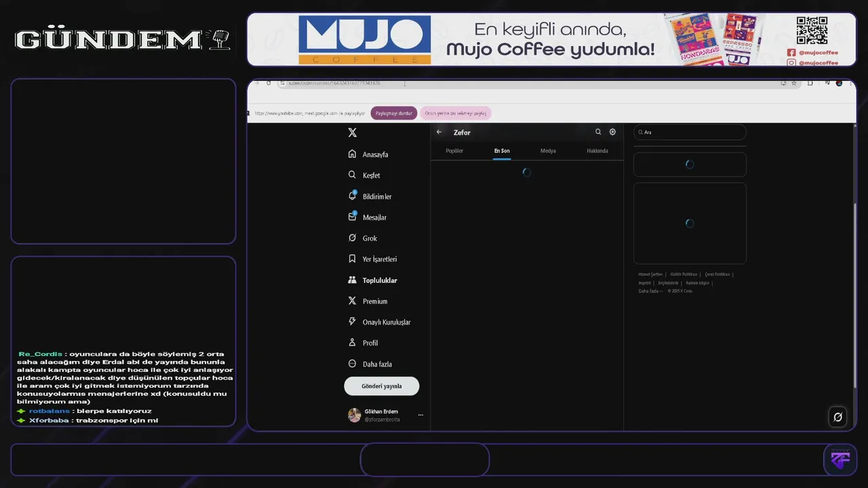
Task: Open Premium X icon
Action: click(352, 301)
